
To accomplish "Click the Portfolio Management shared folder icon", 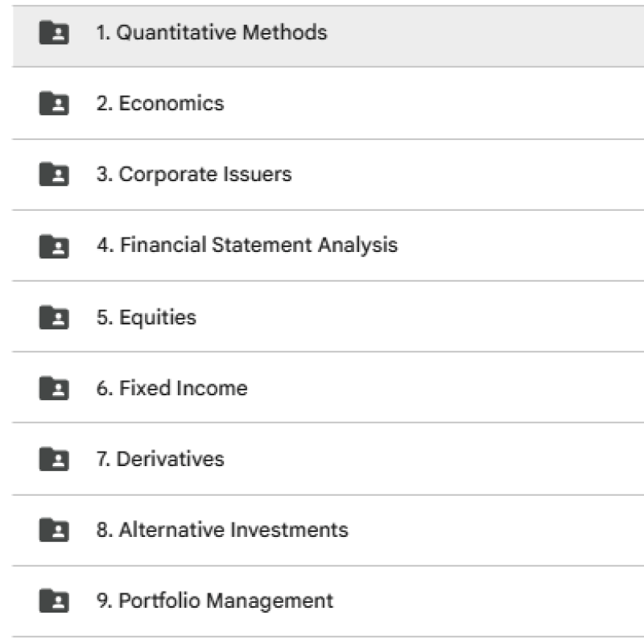I will pos(54,601).
